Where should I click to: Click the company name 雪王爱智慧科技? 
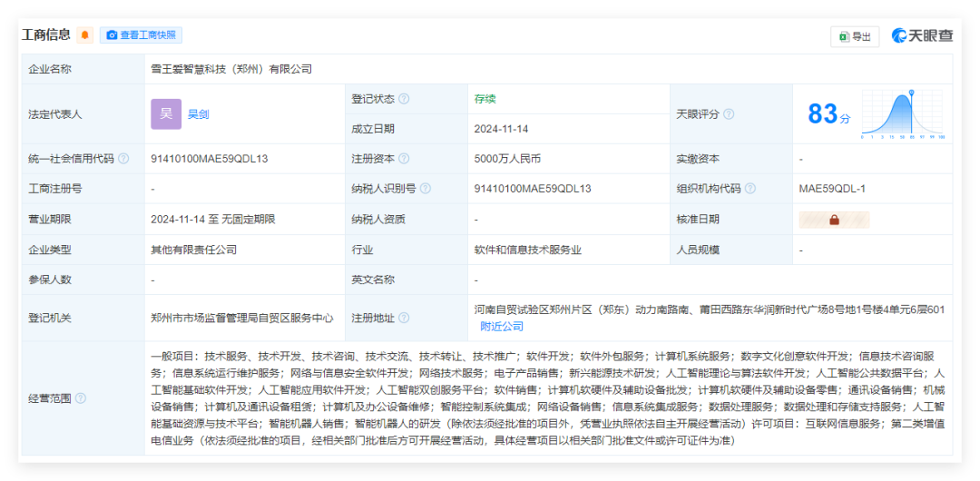point(231,69)
